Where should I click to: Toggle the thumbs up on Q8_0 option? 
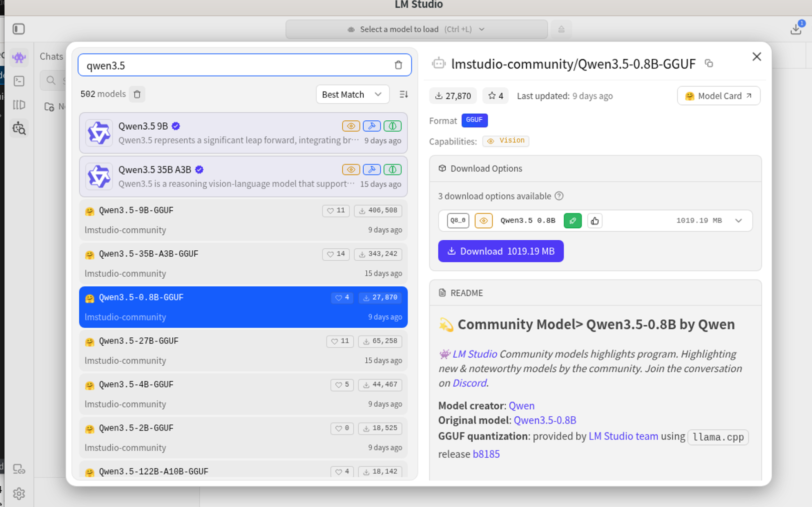click(595, 221)
